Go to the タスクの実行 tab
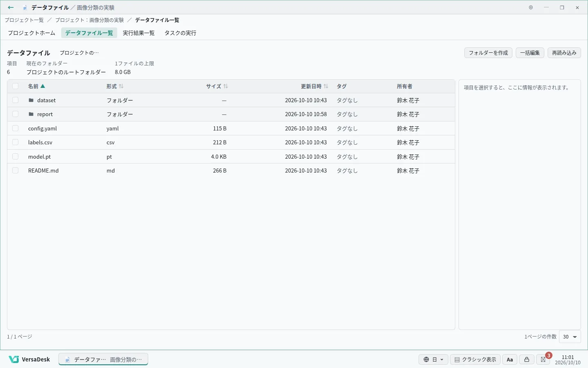Screen dimensions: 588x368 click(180, 33)
